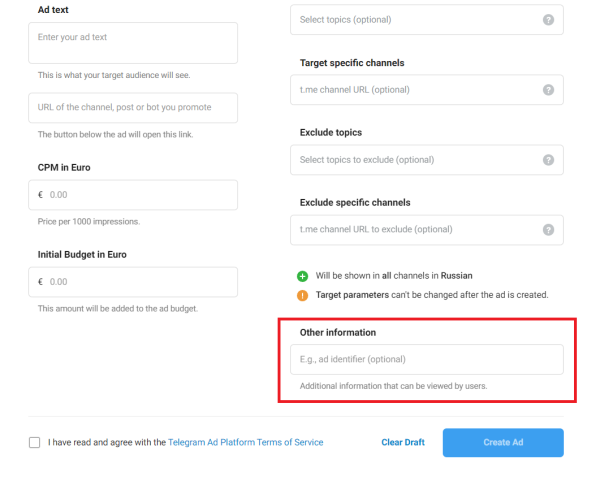The height and width of the screenshot is (477, 600).
Task: Click the orange warning exclamation icon
Action: (302, 295)
